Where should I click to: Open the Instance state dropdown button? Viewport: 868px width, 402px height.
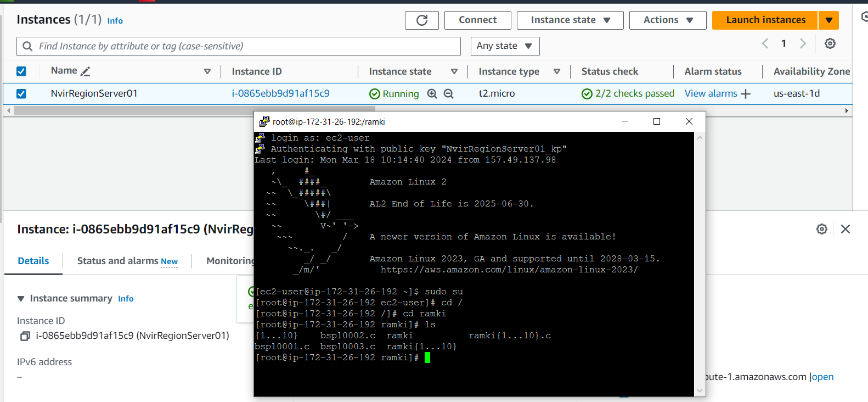570,20
